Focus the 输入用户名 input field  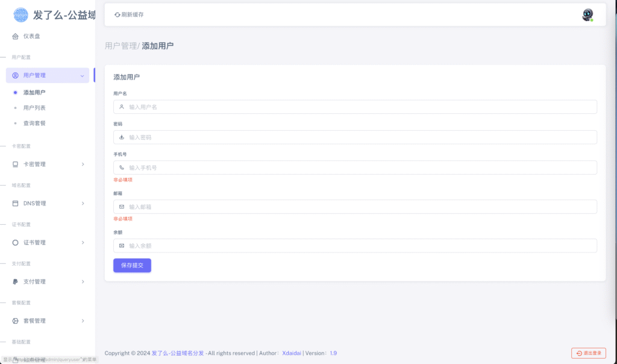pyautogui.click(x=355, y=107)
